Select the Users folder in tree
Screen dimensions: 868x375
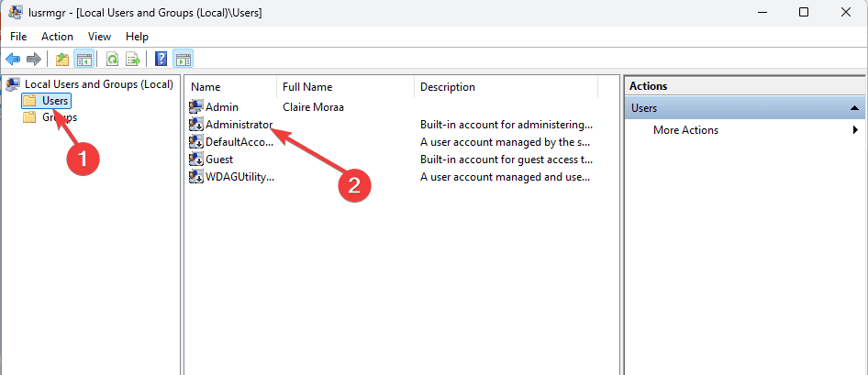(55, 101)
